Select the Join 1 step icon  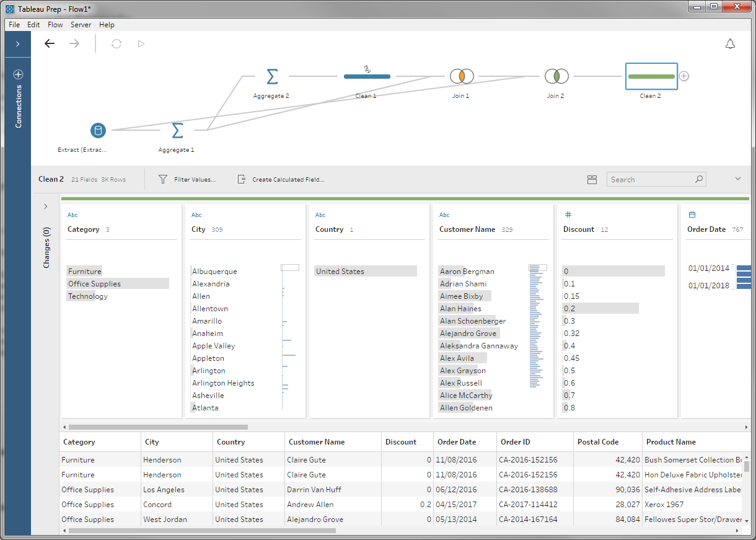coord(462,76)
